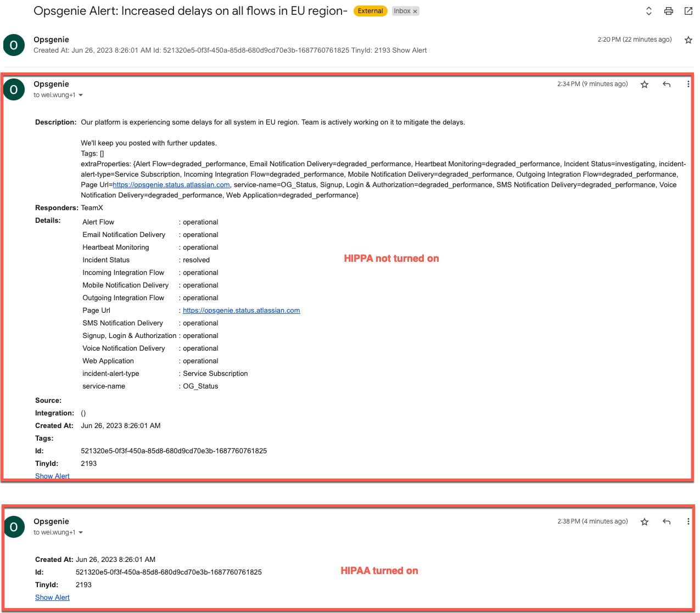The height and width of the screenshot is (613, 700).
Task: Star the collapsed 2:20 PM message
Action: point(688,40)
